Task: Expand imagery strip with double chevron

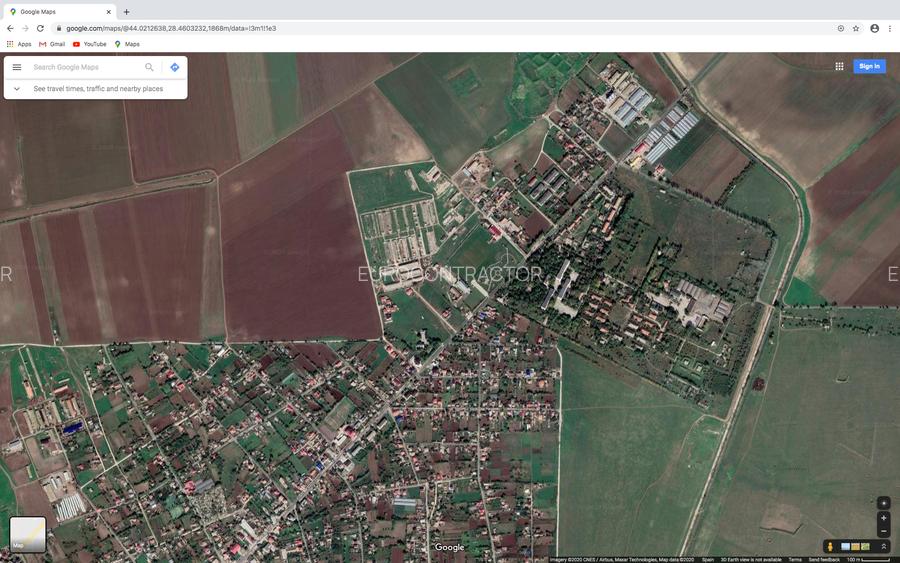Action: 883,547
